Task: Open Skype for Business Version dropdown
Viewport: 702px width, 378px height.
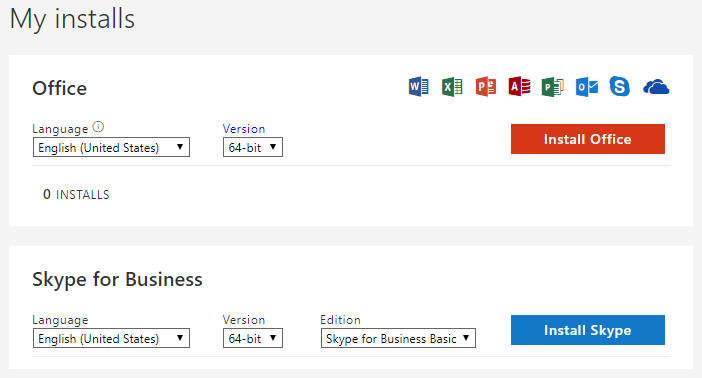Action: (253, 338)
